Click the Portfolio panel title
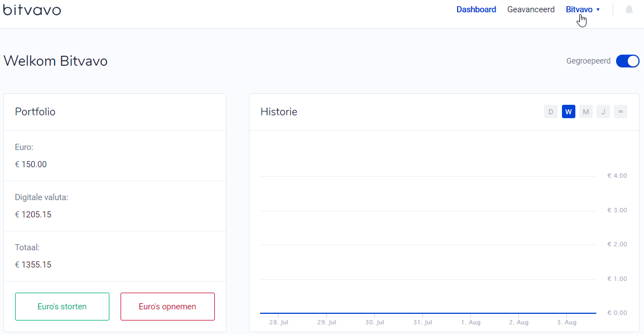Image resolution: width=644 pixels, height=335 pixels. (x=35, y=111)
